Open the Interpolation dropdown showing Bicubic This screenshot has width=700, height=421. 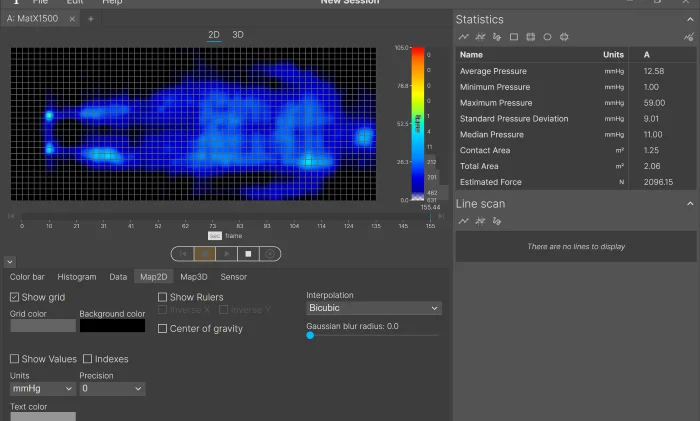[373, 308]
